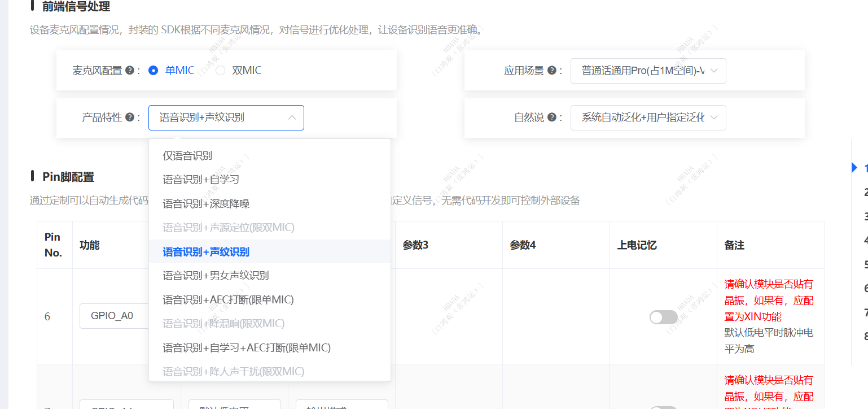Select the 双MIC radio button
The width and height of the screenshot is (868, 409).
(220, 70)
